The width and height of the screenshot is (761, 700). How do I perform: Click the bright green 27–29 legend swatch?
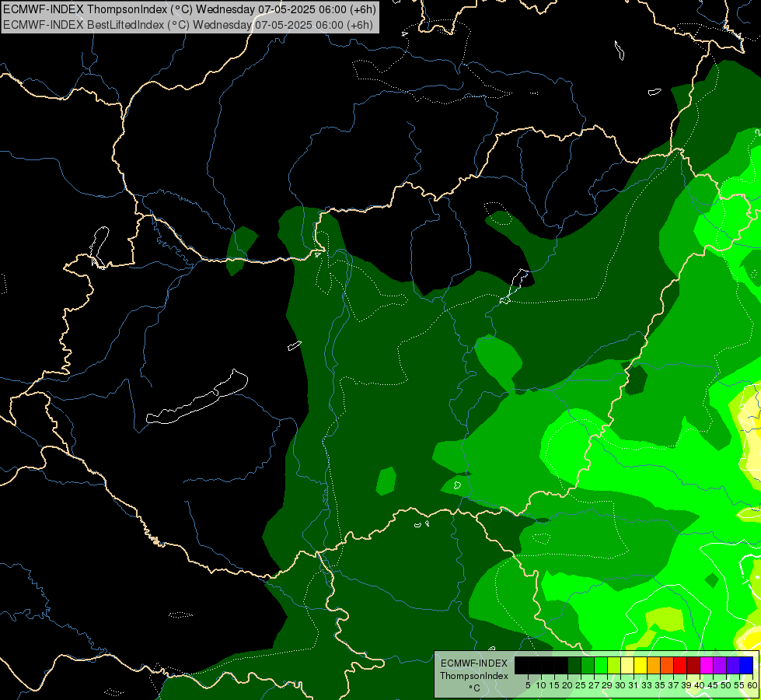tap(601, 665)
